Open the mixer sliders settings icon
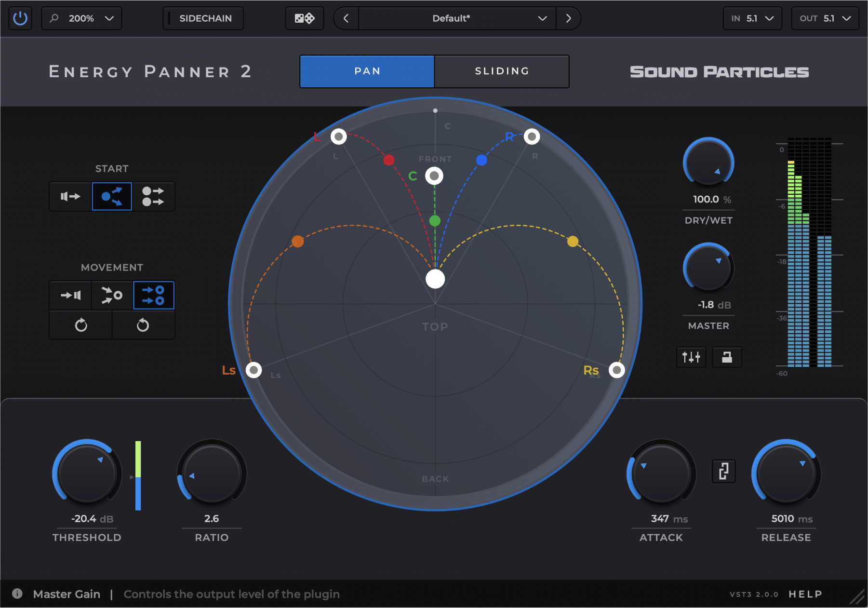The image size is (868, 608). [x=691, y=357]
